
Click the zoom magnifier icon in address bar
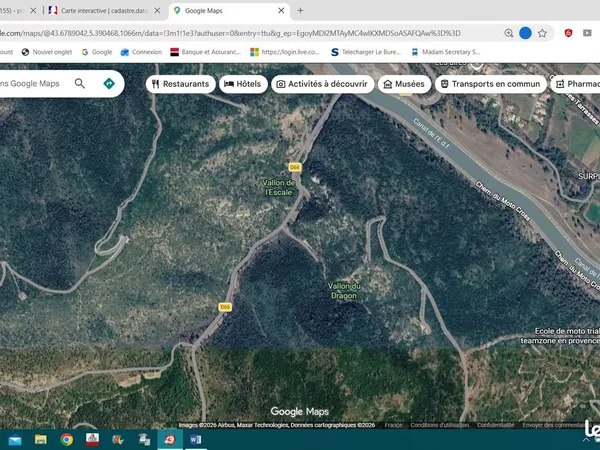[509, 33]
